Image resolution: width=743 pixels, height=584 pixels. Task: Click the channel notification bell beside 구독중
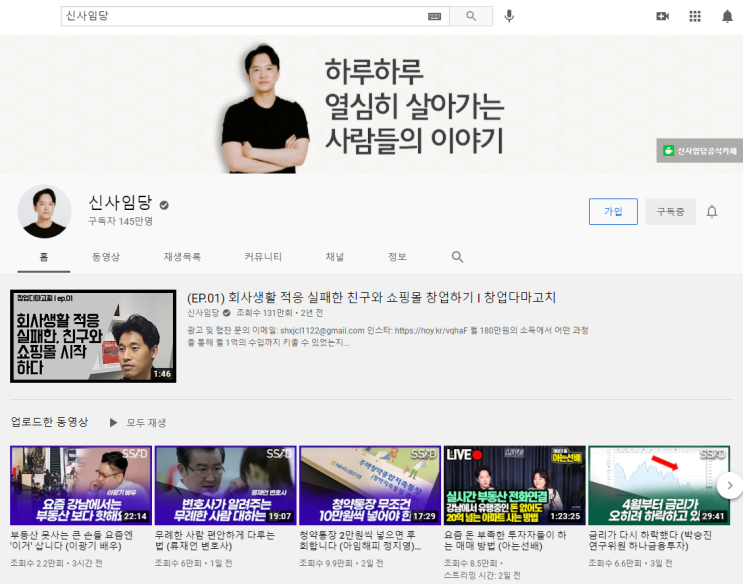point(712,211)
